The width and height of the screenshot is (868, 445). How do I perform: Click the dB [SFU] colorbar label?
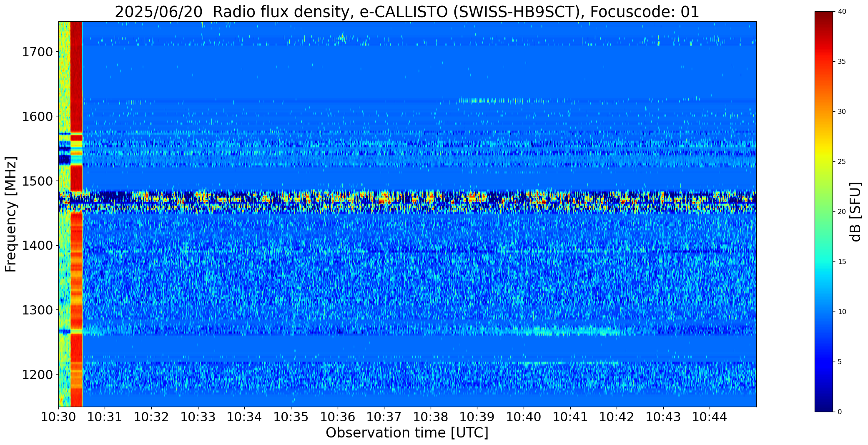pos(855,211)
